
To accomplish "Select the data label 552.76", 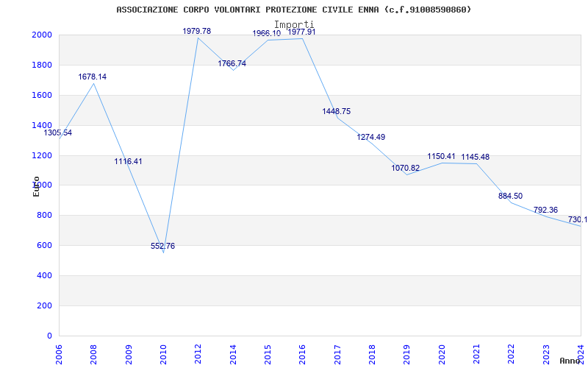I will coord(162,246).
